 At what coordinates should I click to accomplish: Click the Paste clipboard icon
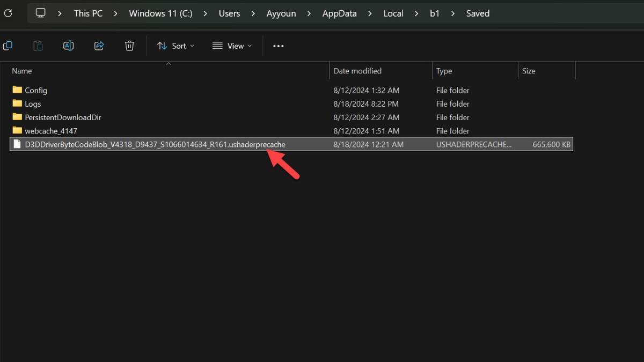(x=38, y=46)
